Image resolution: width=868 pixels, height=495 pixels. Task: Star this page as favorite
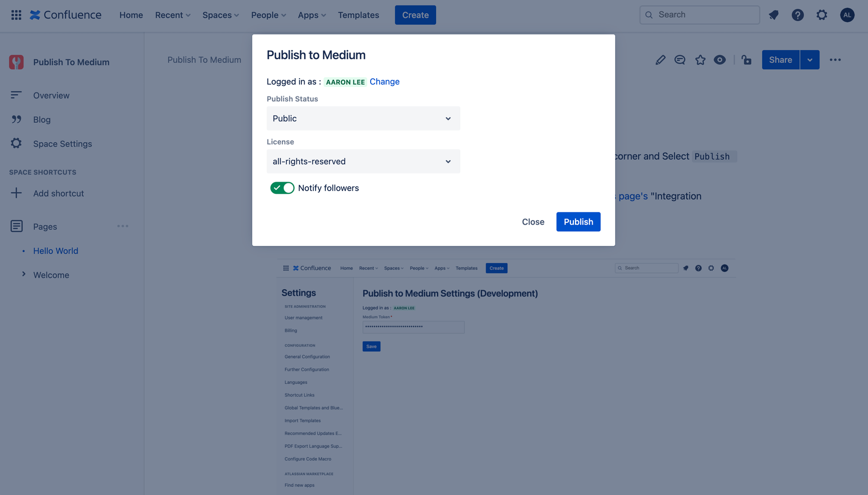700,60
